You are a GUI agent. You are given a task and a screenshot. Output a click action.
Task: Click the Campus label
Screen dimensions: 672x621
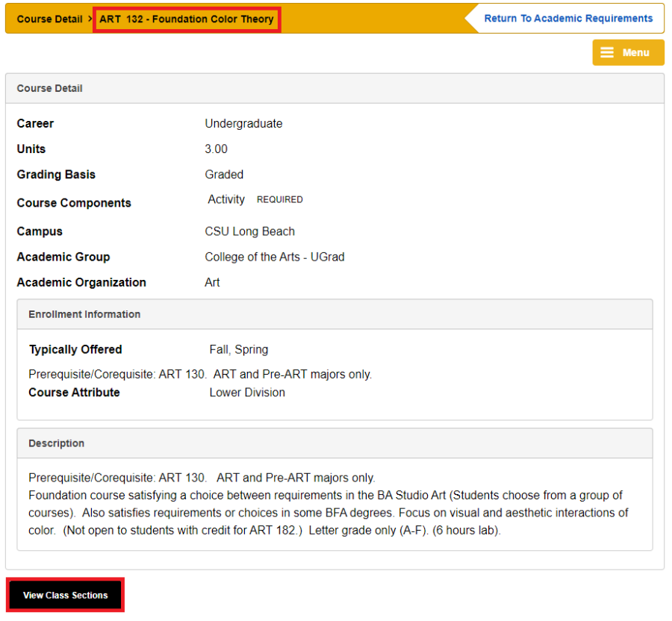pos(40,231)
